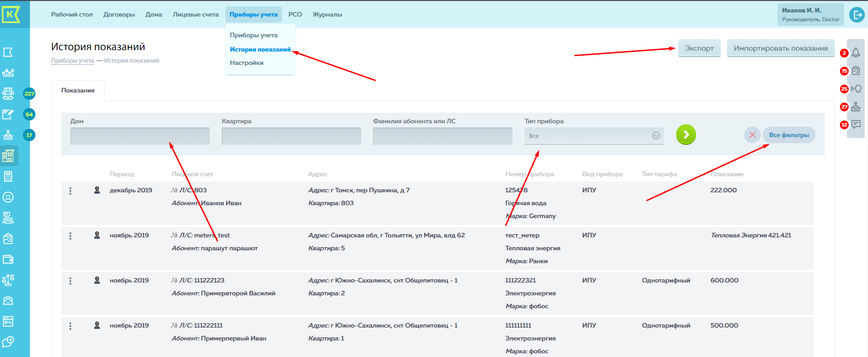Focus the Квартира filter field

(x=291, y=136)
